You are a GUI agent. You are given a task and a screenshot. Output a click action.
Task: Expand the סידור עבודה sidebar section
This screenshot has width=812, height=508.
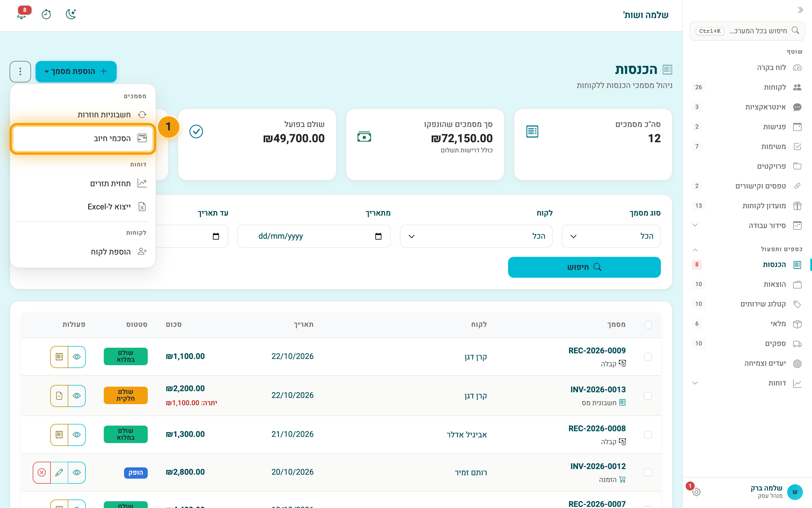(x=748, y=225)
